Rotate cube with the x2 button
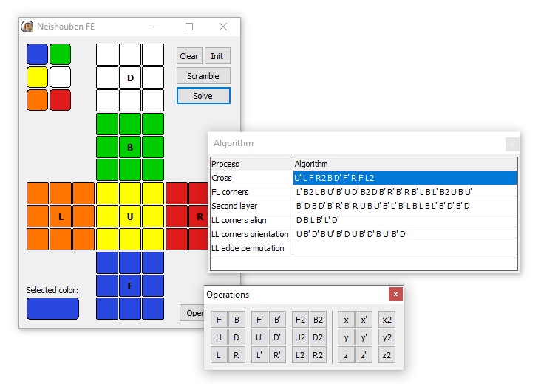The height and width of the screenshot is (392, 541). (x=387, y=320)
